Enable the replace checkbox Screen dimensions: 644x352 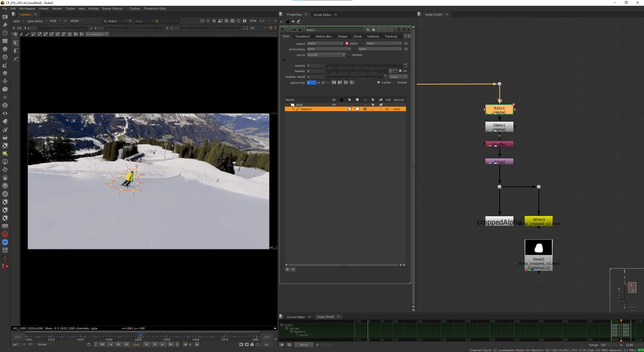click(x=349, y=55)
